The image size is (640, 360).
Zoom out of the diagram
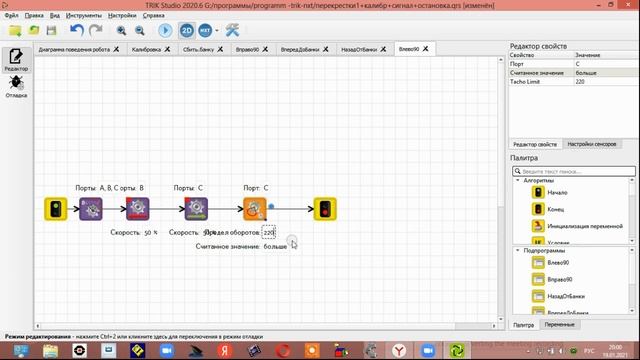140,31
